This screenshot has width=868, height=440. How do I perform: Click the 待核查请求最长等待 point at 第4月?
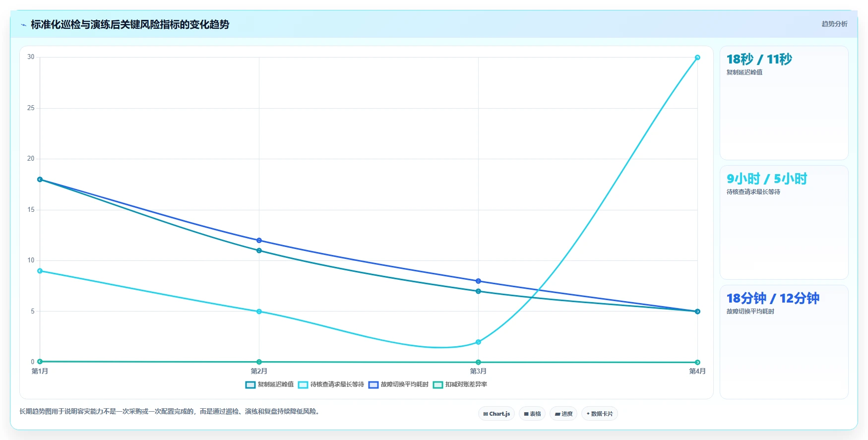tap(697, 58)
